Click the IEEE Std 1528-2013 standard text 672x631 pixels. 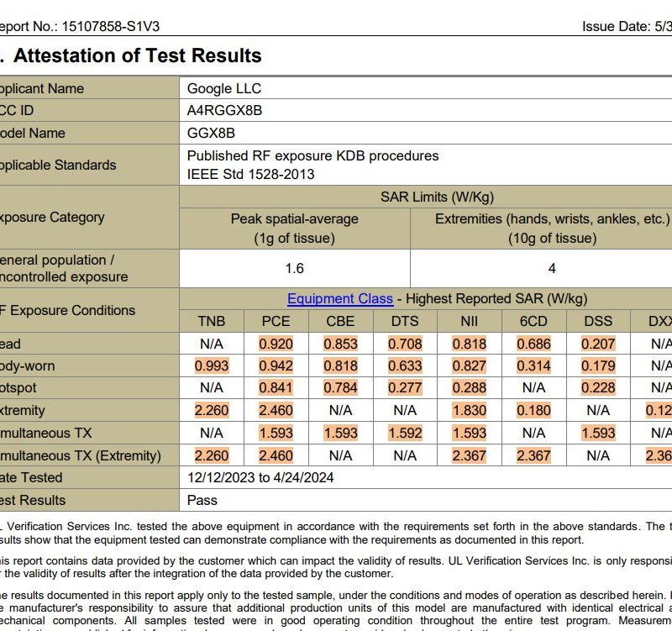point(250,174)
